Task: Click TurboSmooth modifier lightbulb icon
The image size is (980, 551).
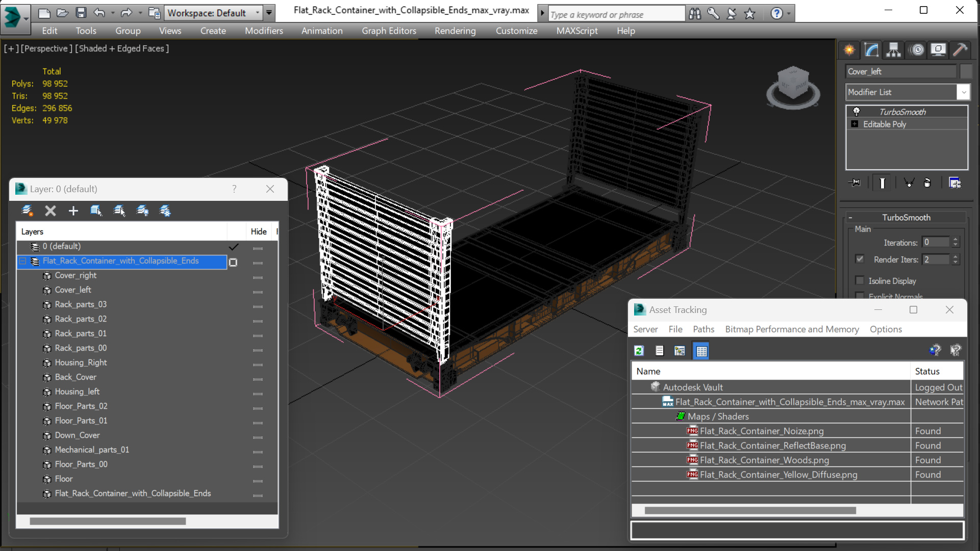Action: pyautogui.click(x=857, y=112)
